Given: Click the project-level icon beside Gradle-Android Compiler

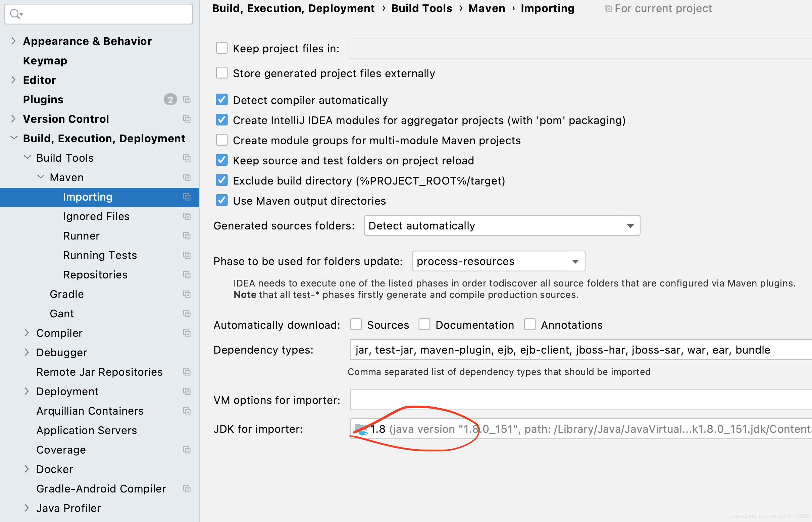Looking at the screenshot, I should (187, 489).
